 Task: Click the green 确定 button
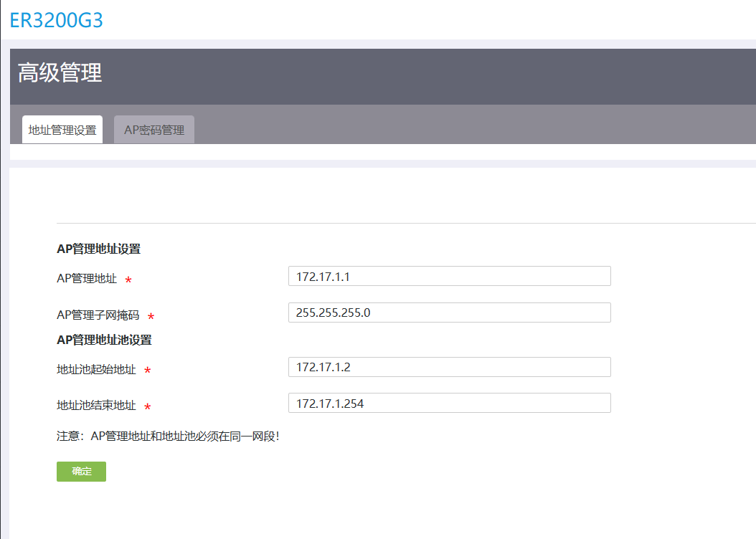[82, 472]
